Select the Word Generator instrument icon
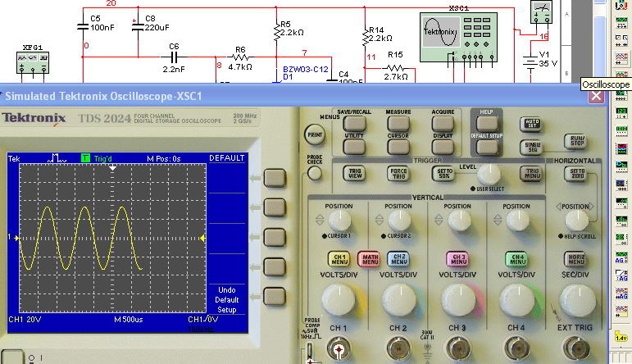 (x=621, y=130)
